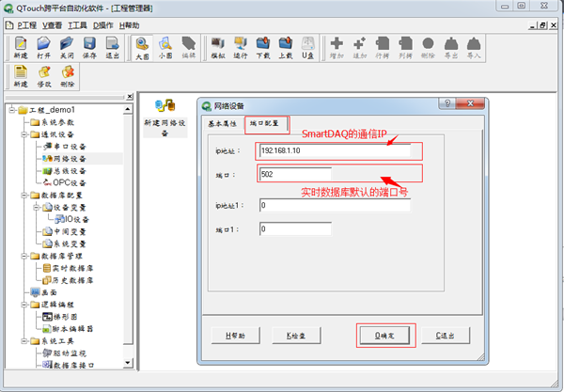Click the 端口 field containing 502
The width and height of the screenshot is (564, 392).
[334, 174]
